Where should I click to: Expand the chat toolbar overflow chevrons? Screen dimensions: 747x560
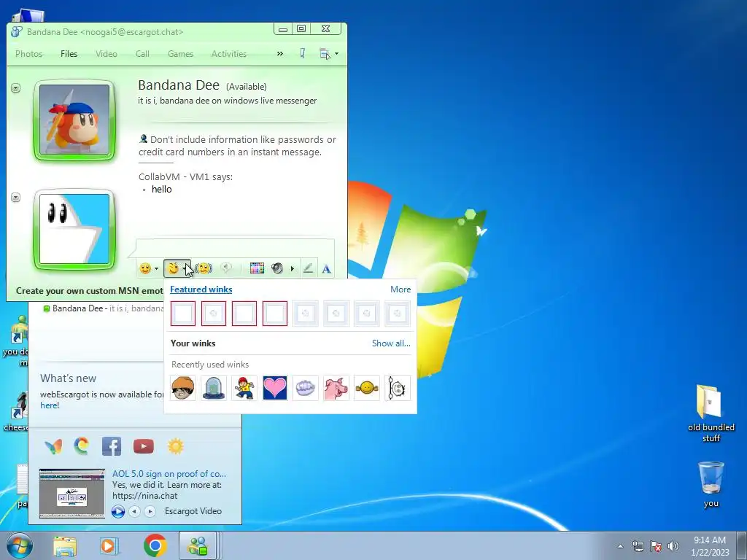click(280, 54)
